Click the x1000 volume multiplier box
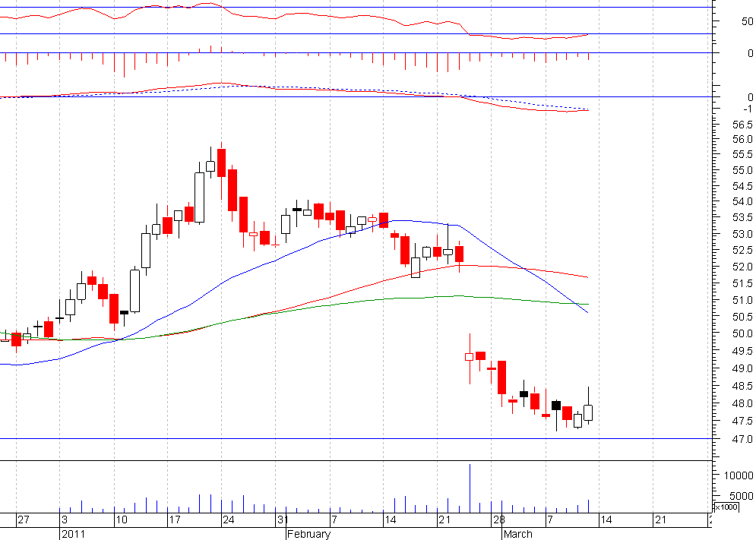This screenshot has height=540, width=756. coord(726,507)
